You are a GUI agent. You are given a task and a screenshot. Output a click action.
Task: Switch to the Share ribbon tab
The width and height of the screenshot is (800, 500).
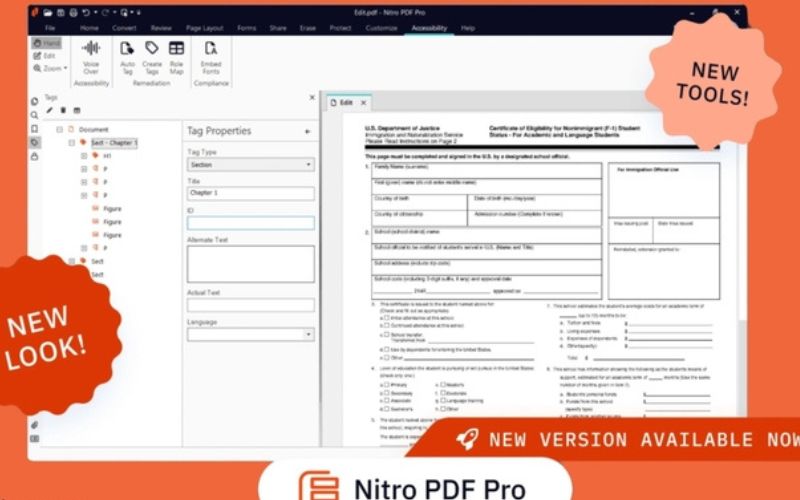[278, 28]
